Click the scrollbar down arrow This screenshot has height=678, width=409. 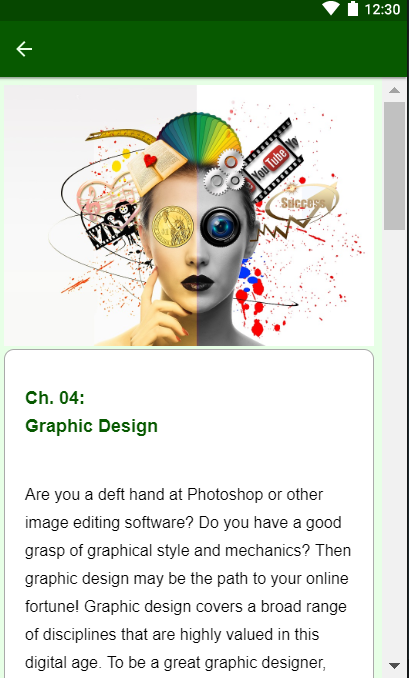click(394, 665)
